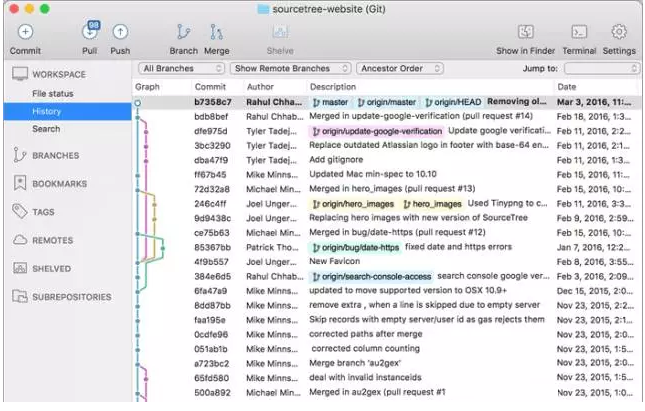Click the WORKSPACE section header
This screenshot has height=411, width=645.
(59, 74)
